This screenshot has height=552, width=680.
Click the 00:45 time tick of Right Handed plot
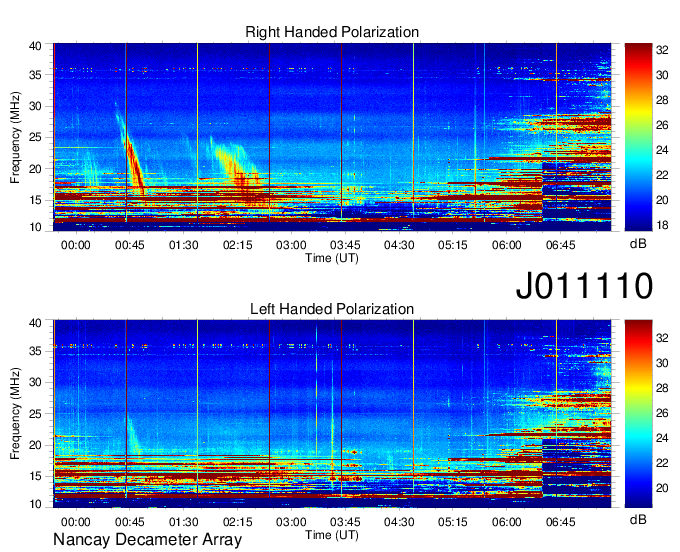129,245
